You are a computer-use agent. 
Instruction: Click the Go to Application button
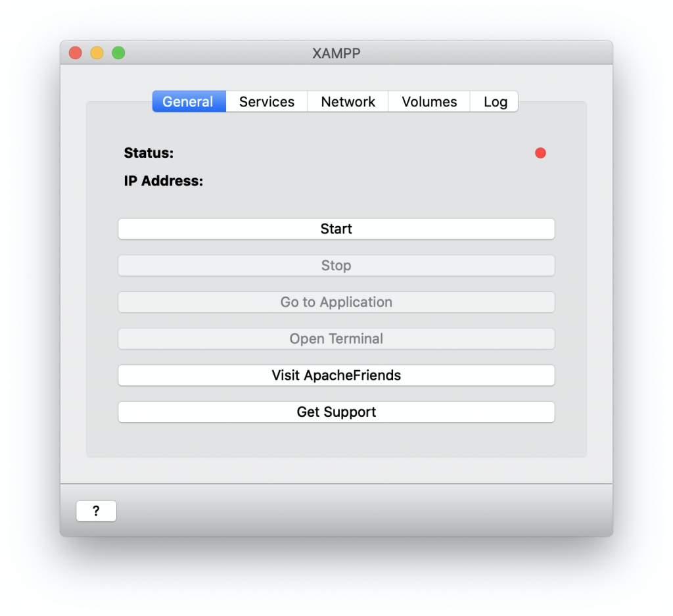click(336, 302)
